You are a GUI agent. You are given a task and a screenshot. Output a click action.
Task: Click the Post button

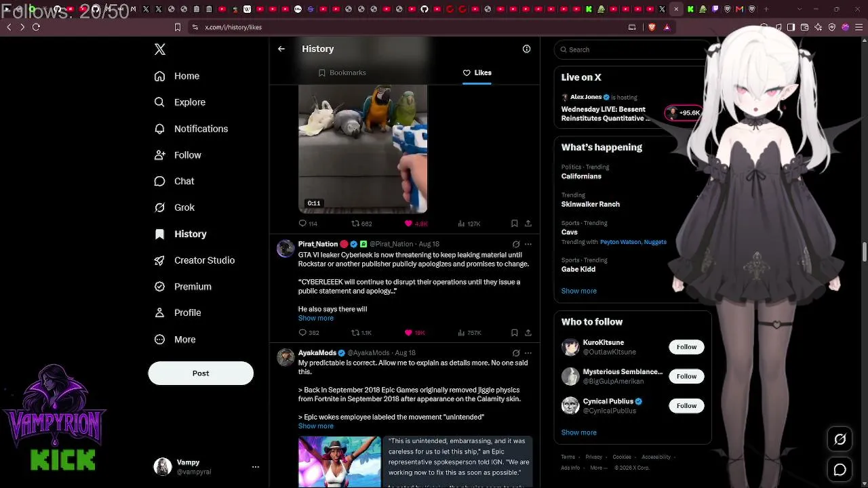coord(201,373)
